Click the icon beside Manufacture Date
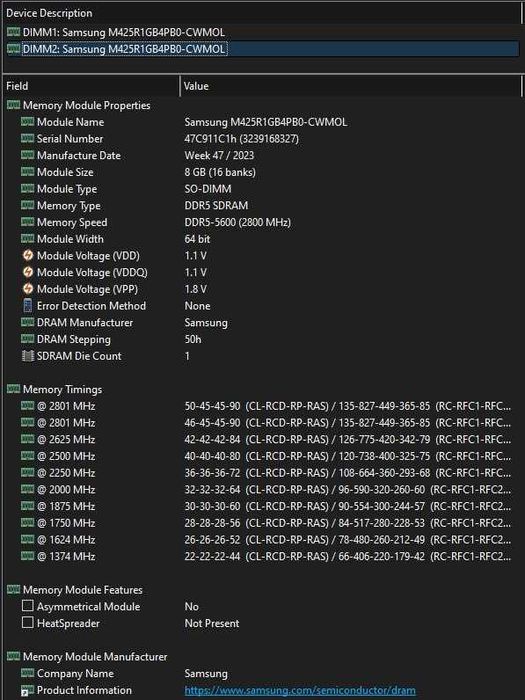Screen dimensions: 525x700 click(x=27, y=155)
